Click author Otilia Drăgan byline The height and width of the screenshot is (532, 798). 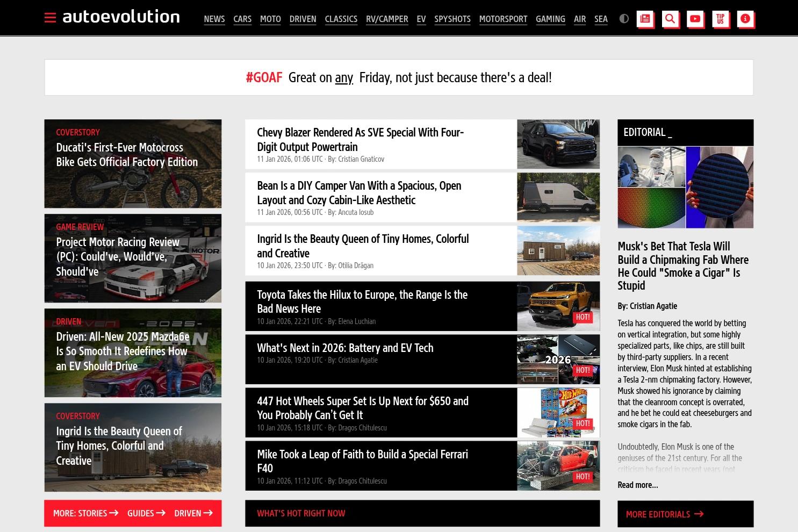[356, 265]
